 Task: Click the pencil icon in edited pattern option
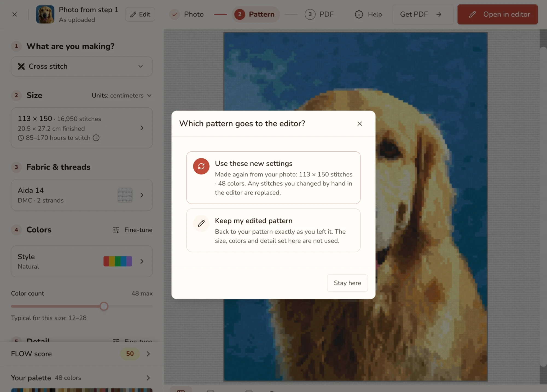click(201, 223)
